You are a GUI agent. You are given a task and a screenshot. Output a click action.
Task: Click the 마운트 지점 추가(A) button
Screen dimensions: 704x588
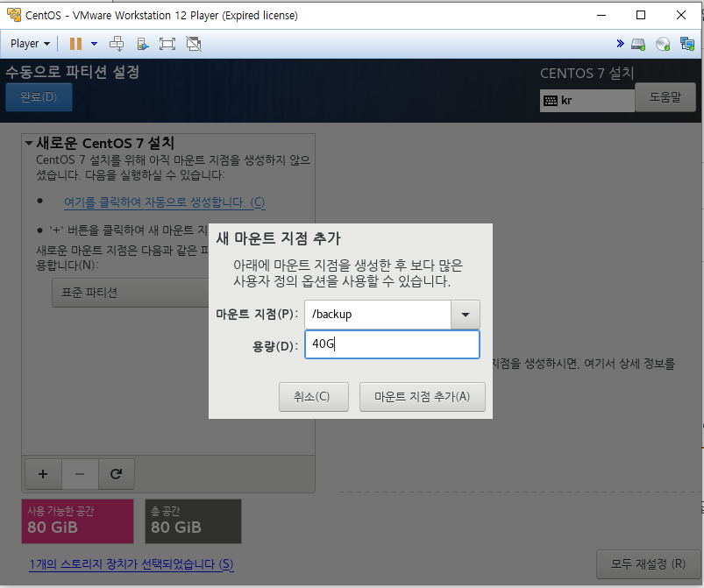[x=422, y=397]
